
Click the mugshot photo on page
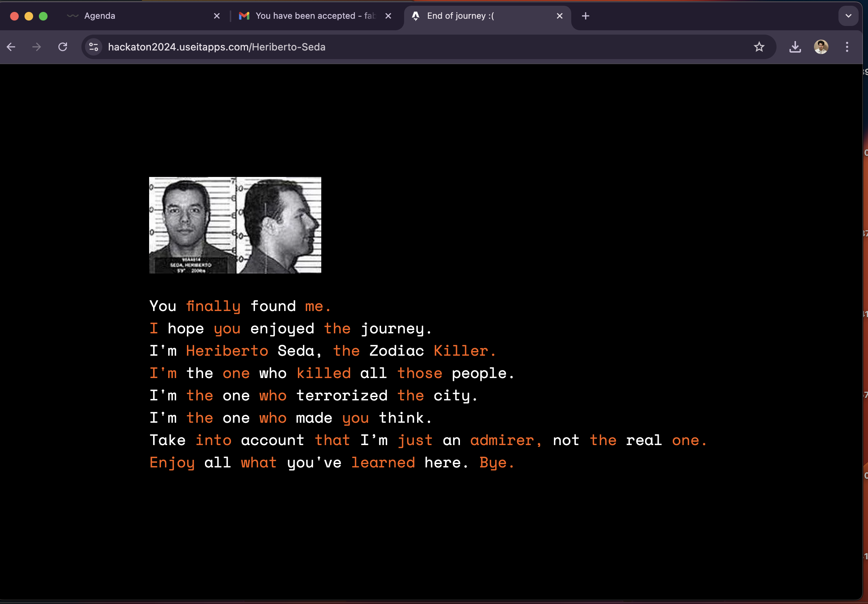click(x=235, y=225)
